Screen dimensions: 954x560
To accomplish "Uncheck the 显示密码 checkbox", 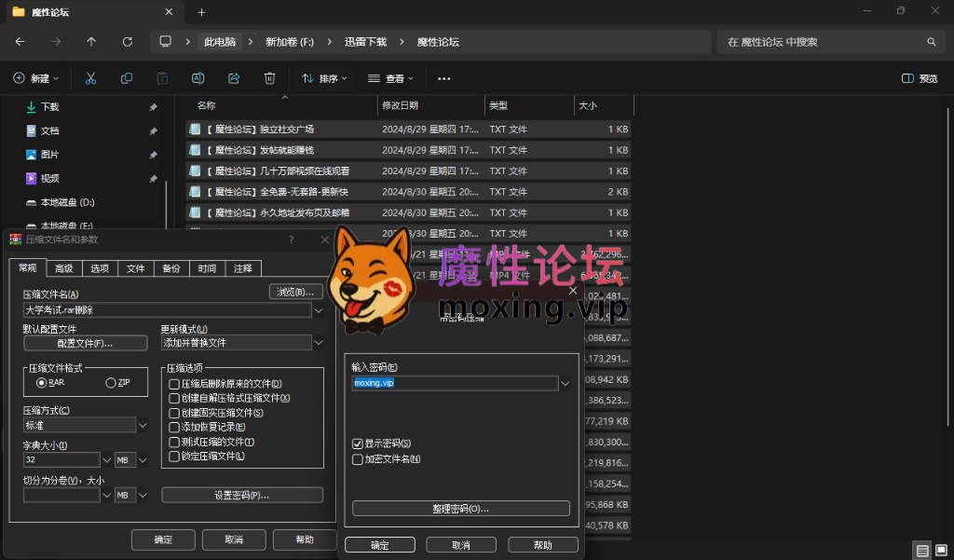I will pos(358,444).
